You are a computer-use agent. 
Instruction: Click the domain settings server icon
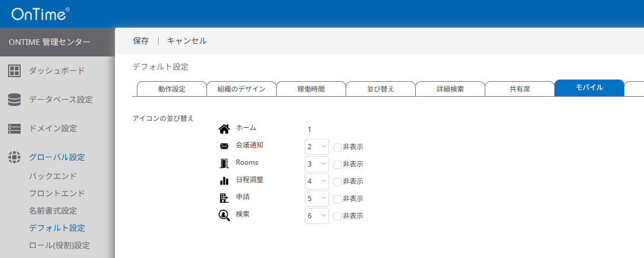(x=14, y=128)
